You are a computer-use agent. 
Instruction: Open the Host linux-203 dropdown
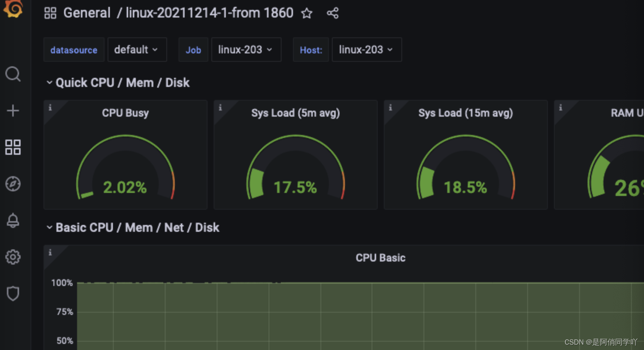367,50
